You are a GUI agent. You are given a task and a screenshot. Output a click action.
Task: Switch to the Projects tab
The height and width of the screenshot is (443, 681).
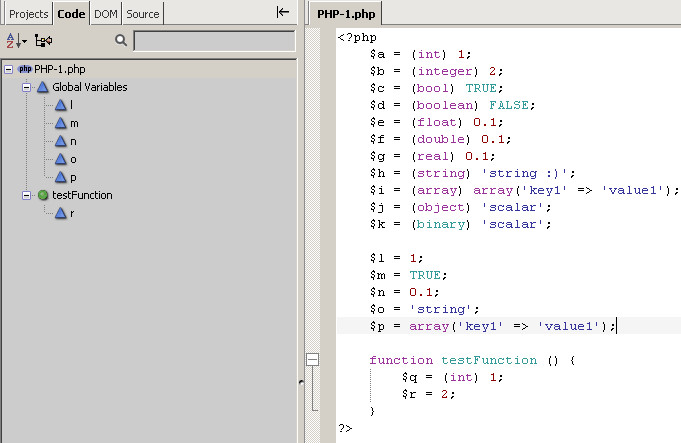[x=29, y=14]
